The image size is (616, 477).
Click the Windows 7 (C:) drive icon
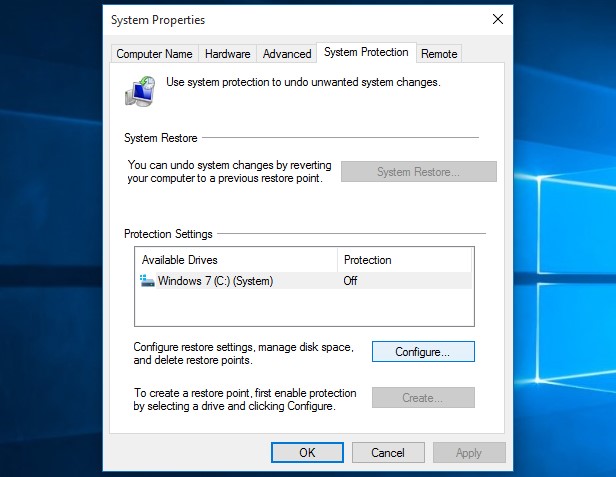pos(148,281)
